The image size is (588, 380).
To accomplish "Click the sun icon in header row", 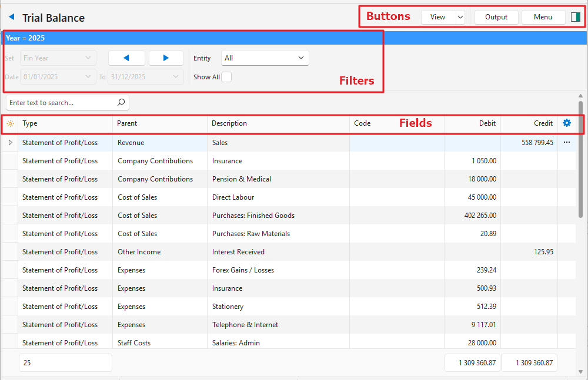I will (10, 123).
